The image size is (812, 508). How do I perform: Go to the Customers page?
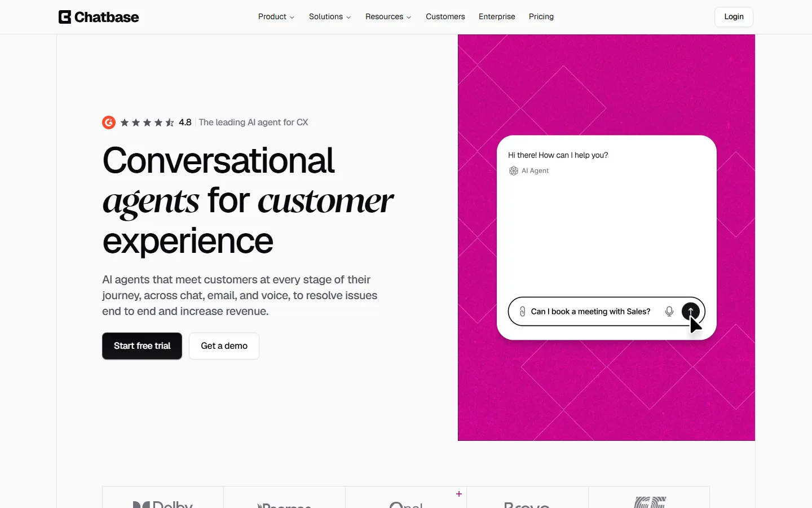point(445,17)
